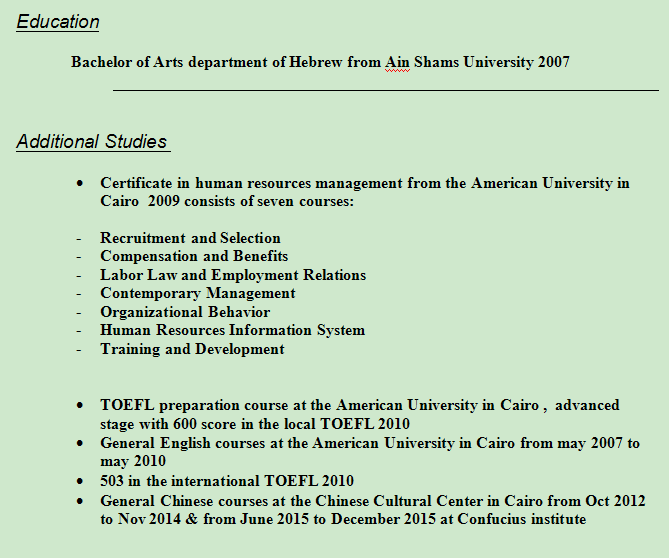Click Labor Law and Employment Relations
The image size is (669, 558).
233,275
